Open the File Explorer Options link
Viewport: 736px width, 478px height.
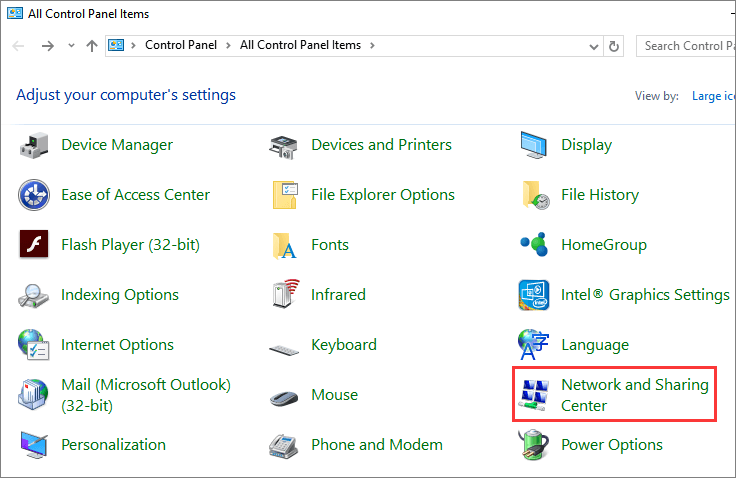[x=383, y=195]
